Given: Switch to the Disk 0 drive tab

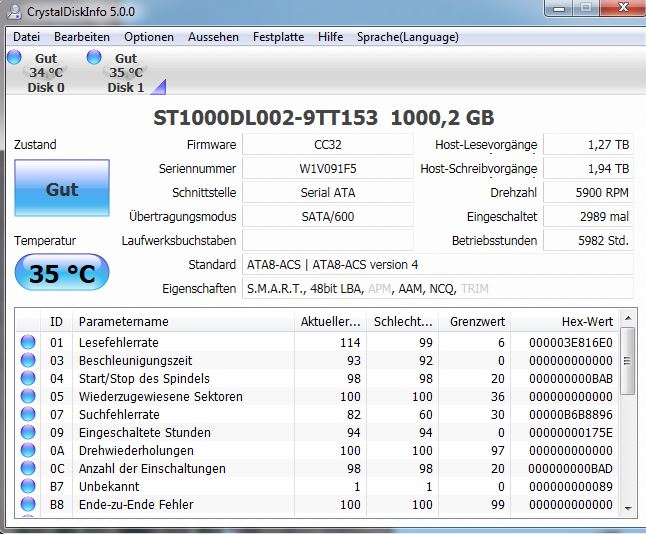Looking at the screenshot, I should (46, 73).
